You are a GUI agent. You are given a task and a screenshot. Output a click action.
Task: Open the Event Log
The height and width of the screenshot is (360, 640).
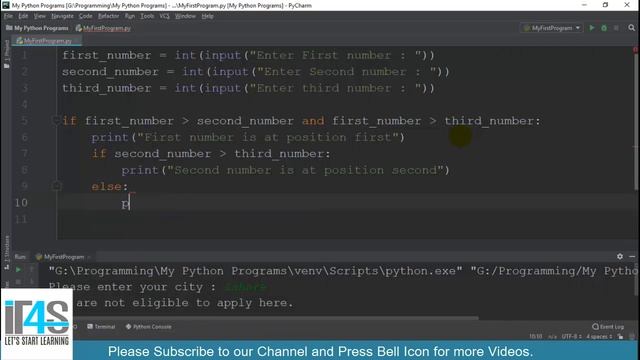[608, 327]
